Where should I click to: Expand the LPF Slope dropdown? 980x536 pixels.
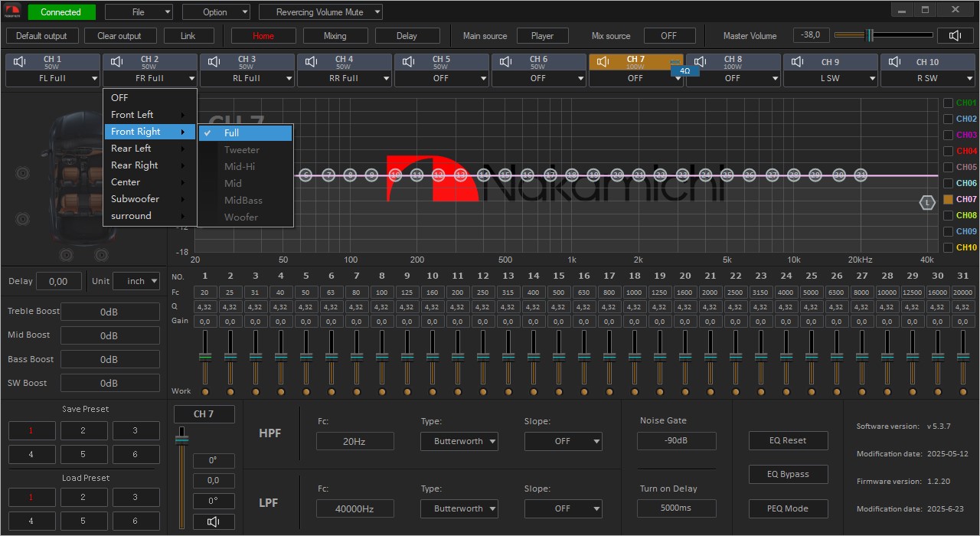(563, 508)
